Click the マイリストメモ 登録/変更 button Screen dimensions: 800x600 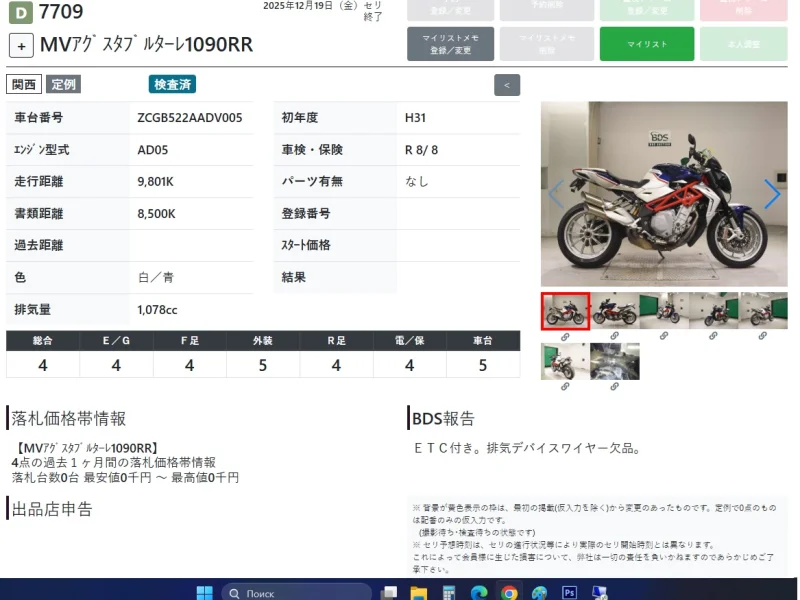click(x=451, y=44)
